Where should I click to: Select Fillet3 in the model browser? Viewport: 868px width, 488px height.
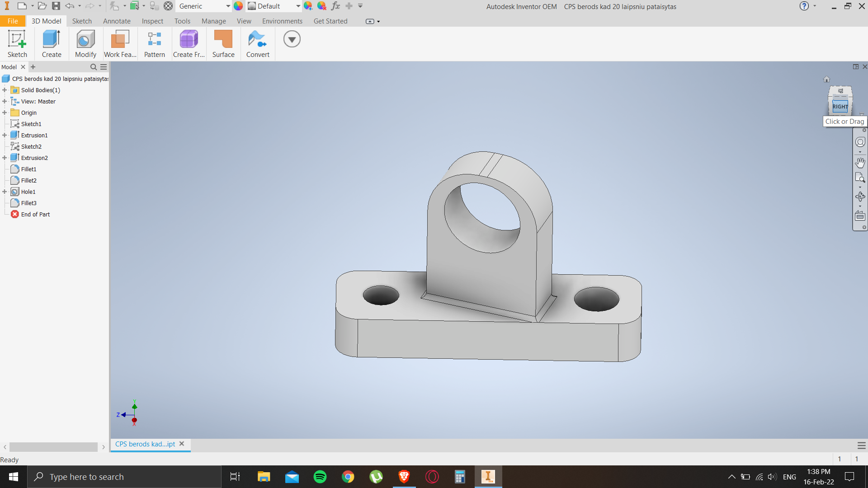point(29,203)
